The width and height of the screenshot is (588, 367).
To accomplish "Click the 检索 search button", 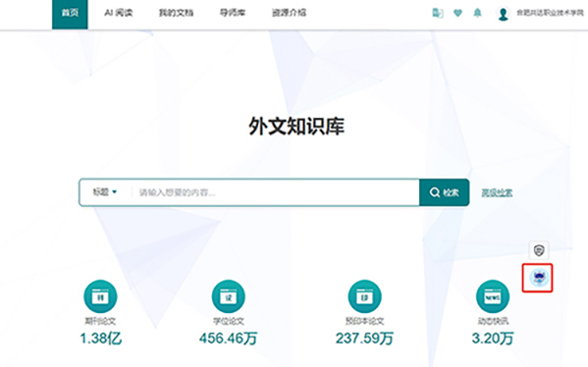I will tap(445, 192).
